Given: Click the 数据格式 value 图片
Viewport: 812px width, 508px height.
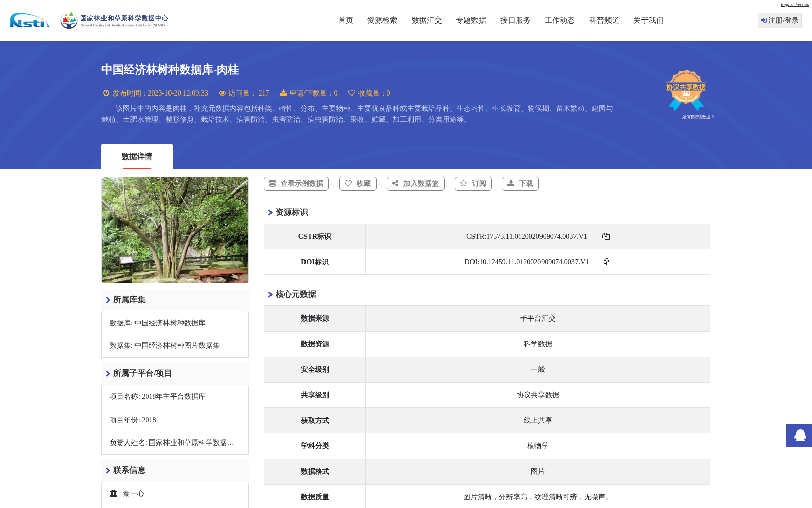Looking at the screenshot, I should (x=538, y=471).
